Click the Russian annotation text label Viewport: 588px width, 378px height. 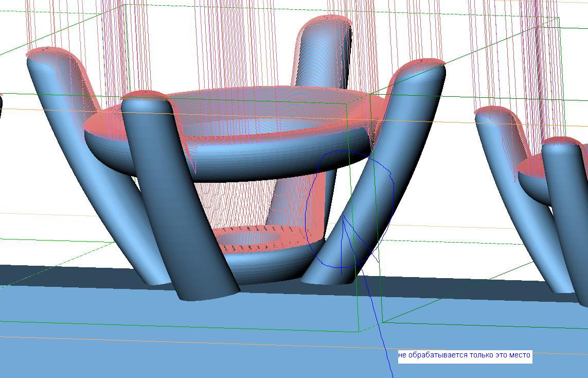click(x=465, y=355)
